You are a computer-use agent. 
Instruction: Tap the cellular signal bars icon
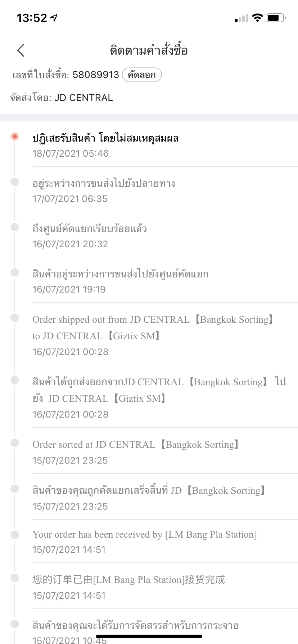241,18
